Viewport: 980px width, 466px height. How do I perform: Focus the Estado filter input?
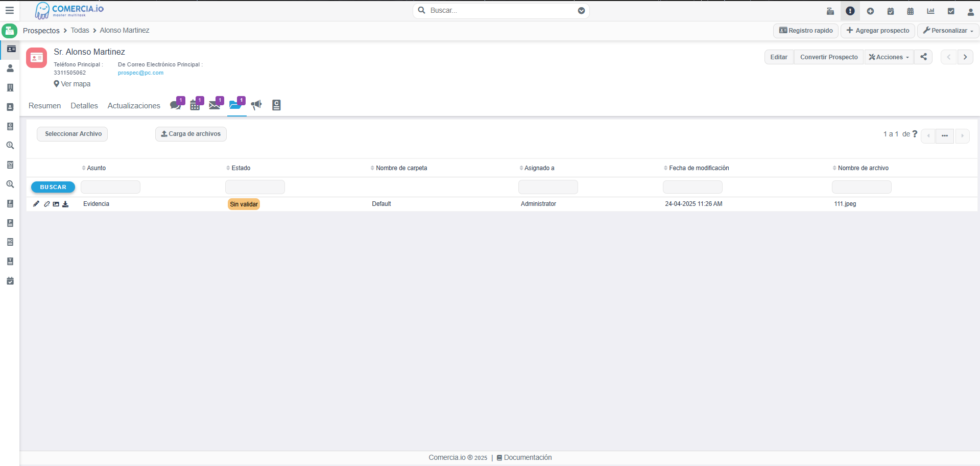point(255,187)
